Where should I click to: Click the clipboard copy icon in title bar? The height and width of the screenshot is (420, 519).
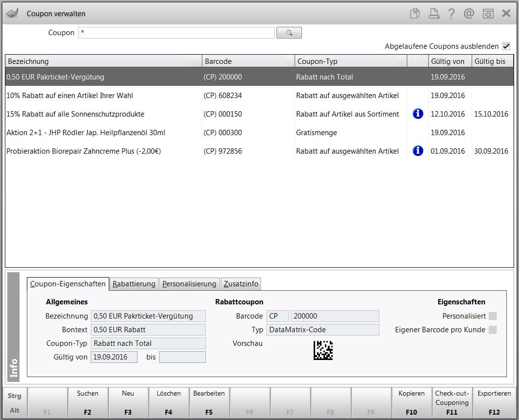point(415,14)
